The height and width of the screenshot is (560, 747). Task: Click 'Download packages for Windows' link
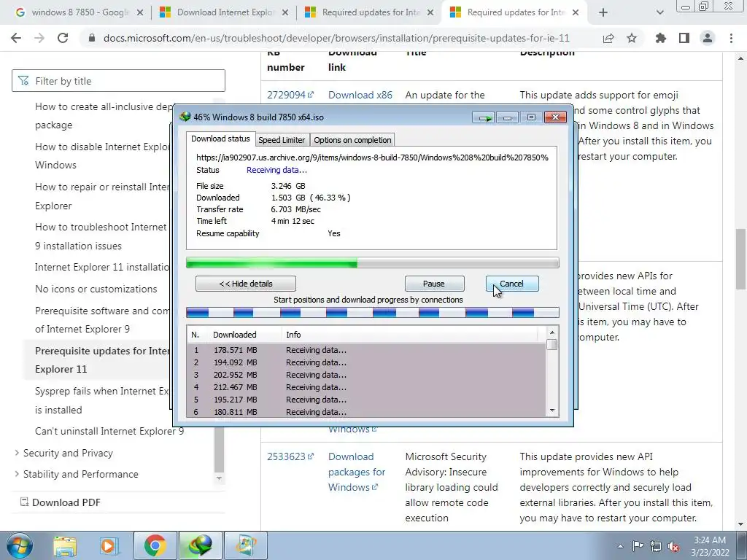[x=356, y=472]
